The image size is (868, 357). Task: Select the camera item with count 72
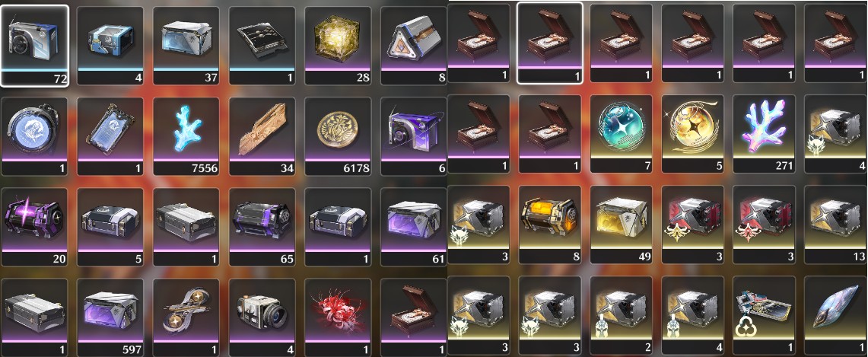(34, 46)
